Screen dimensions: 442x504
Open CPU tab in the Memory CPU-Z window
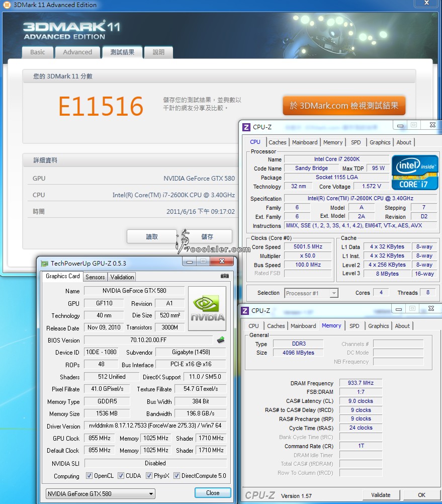click(x=253, y=326)
